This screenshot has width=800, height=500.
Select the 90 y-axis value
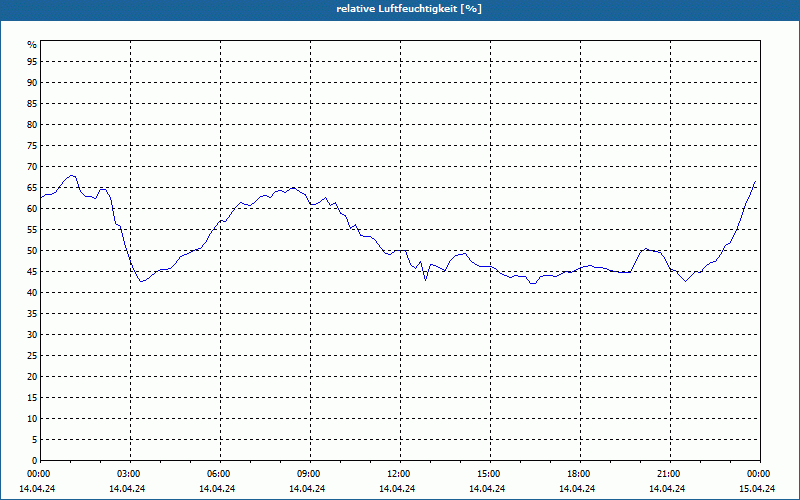pos(32,83)
